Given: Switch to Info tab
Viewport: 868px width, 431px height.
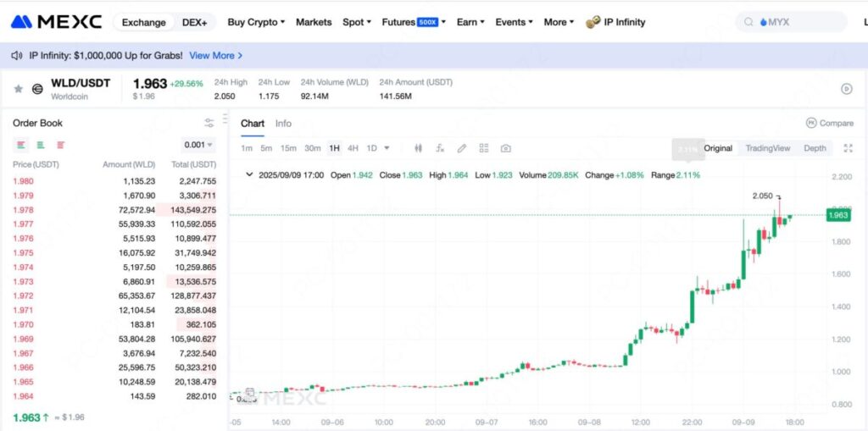Looking at the screenshot, I should [283, 124].
